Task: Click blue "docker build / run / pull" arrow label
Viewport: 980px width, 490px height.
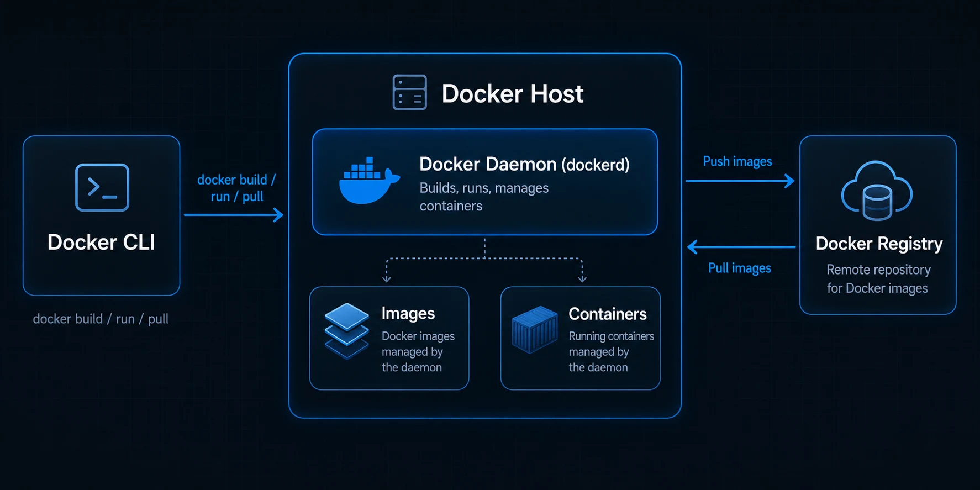Action: coord(236,188)
